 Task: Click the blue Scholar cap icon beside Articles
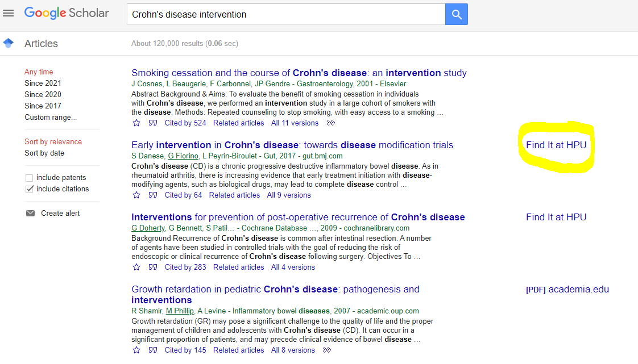tap(8, 43)
